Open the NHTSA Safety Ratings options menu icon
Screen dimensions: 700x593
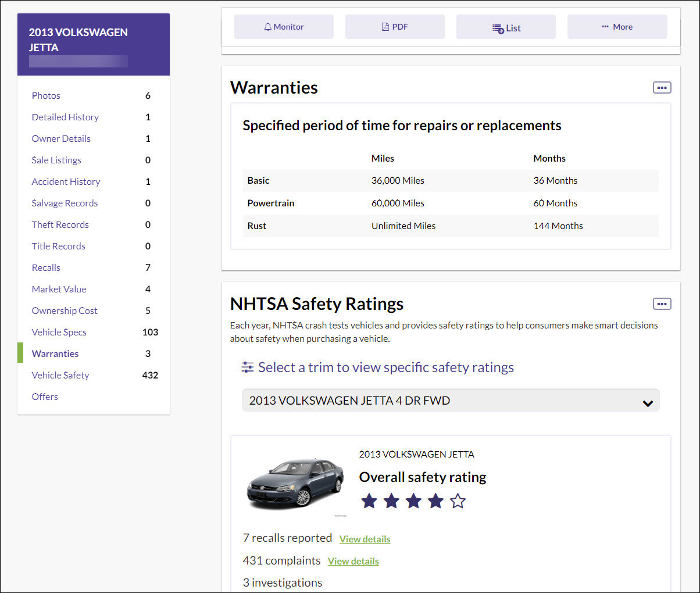[662, 304]
